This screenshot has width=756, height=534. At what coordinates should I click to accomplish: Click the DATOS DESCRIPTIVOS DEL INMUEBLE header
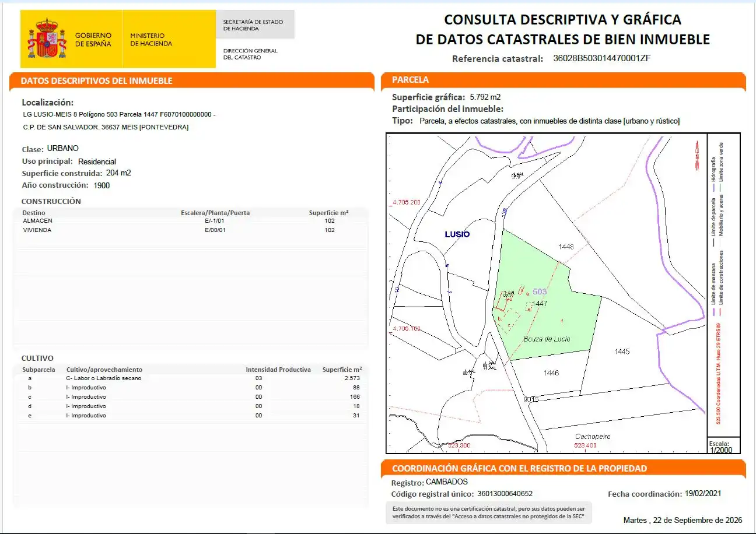pos(97,81)
